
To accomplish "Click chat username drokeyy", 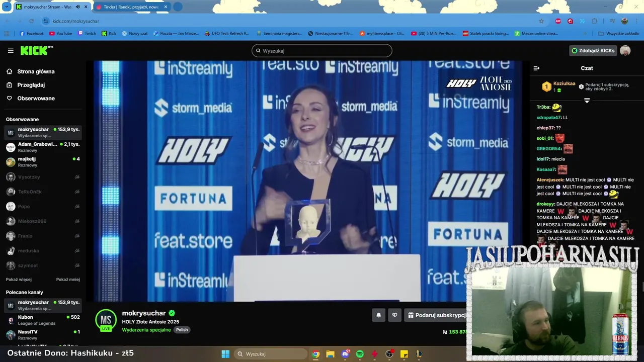I will (545, 204).
